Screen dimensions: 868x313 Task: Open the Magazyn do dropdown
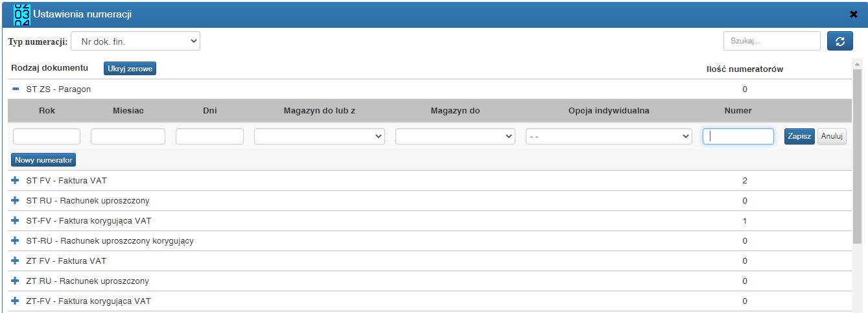455,137
